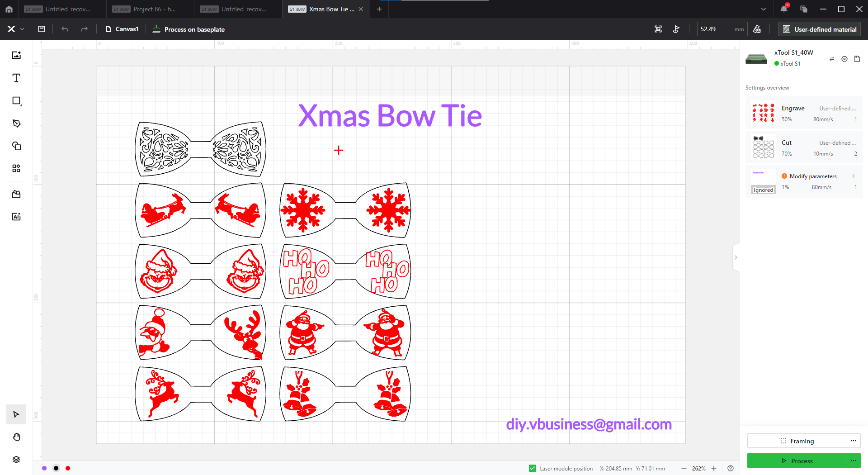Select the insert image tool
Viewport: 868px width, 475px height.
(16, 55)
